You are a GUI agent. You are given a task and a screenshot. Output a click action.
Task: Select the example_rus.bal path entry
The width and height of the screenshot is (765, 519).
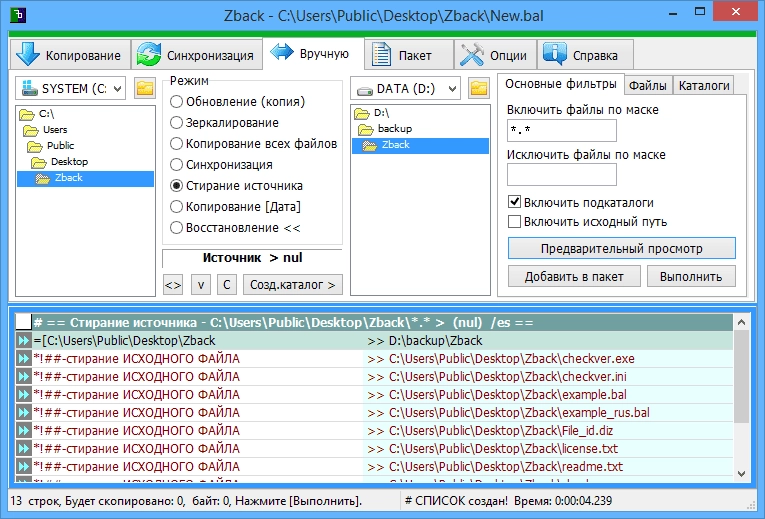coord(519,413)
